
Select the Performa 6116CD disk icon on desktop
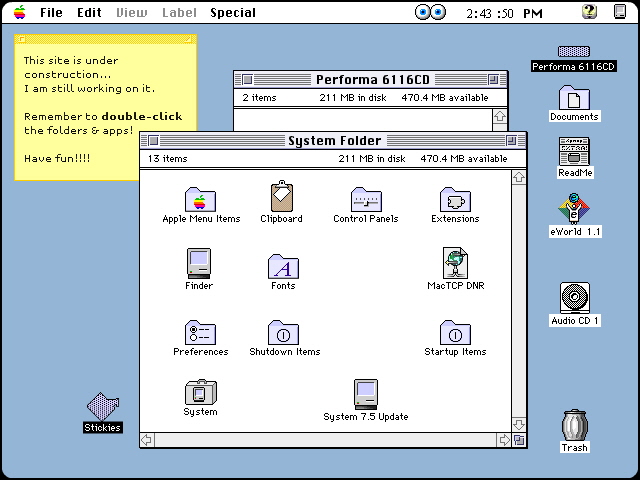coord(574,51)
